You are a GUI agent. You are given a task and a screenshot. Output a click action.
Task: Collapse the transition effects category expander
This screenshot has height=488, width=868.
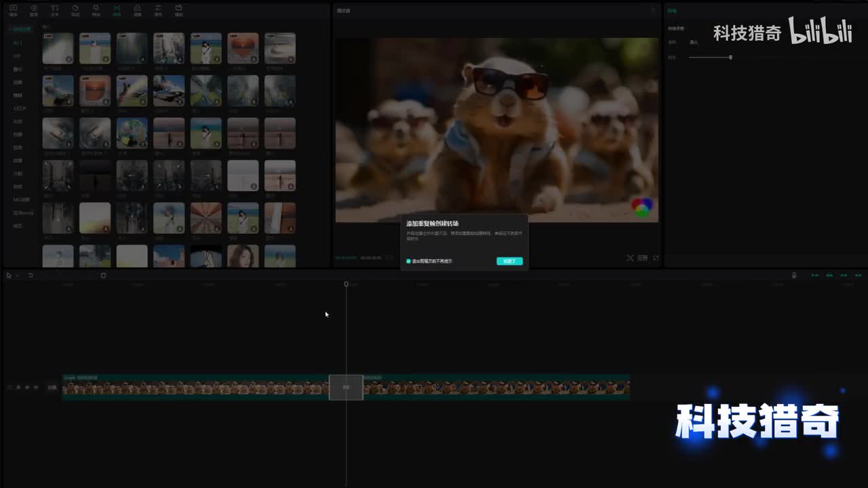point(9,29)
